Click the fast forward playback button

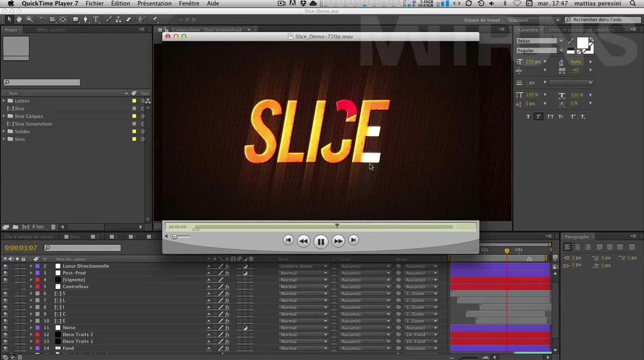[338, 241]
